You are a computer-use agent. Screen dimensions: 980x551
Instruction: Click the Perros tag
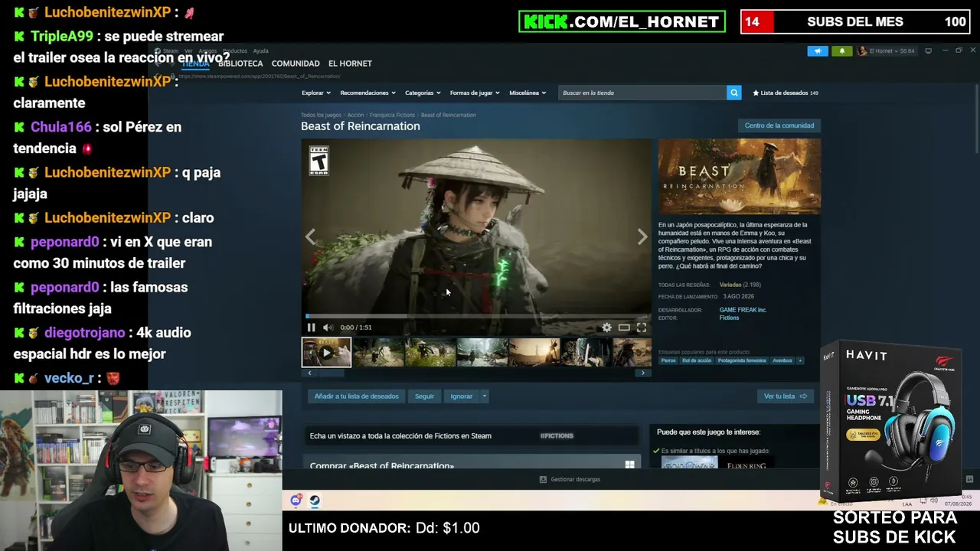coord(668,360)
